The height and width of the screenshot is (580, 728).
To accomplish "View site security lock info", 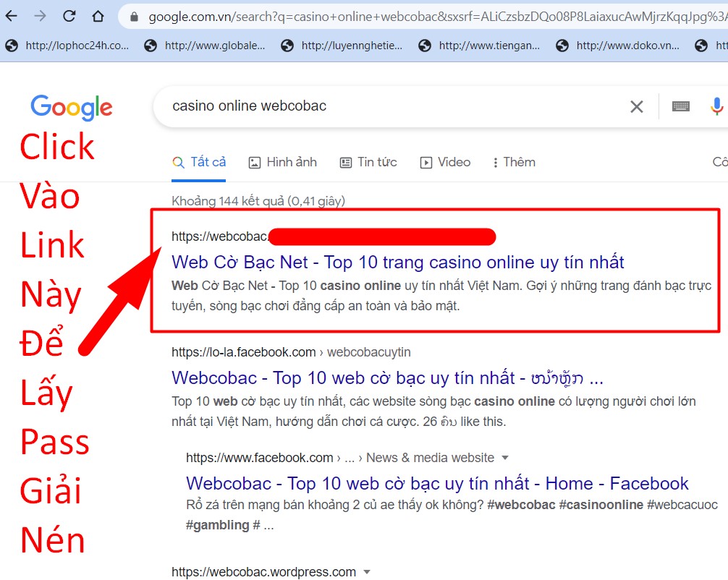I will [134, 17].
